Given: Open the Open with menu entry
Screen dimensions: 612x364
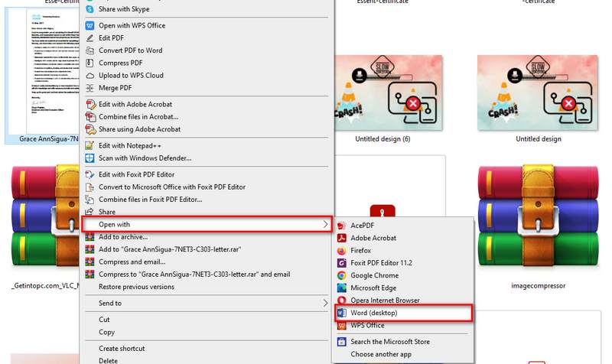Looking at the screenshot, I should click(x=207, y=224).
